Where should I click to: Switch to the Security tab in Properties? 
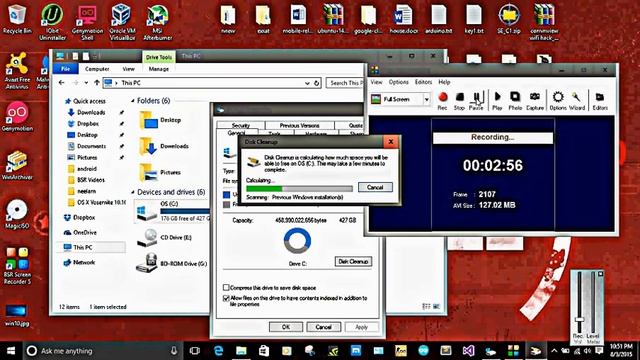[x=241, y=125]
